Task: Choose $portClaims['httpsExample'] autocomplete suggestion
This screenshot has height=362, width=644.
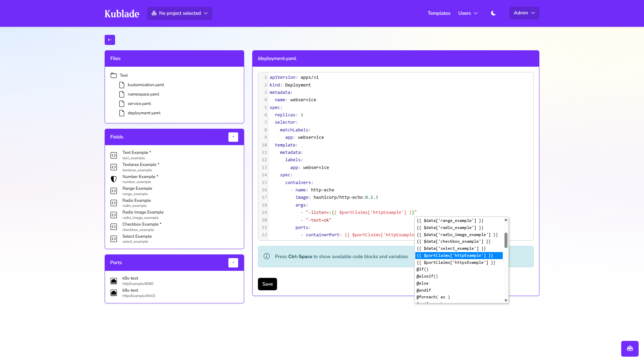Action: (x=459, y=262)
